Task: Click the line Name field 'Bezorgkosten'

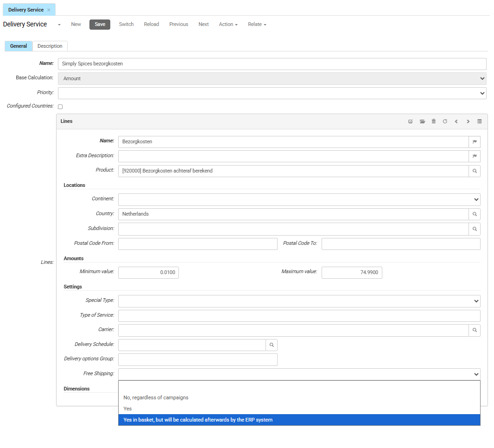Action: [293, 142]
